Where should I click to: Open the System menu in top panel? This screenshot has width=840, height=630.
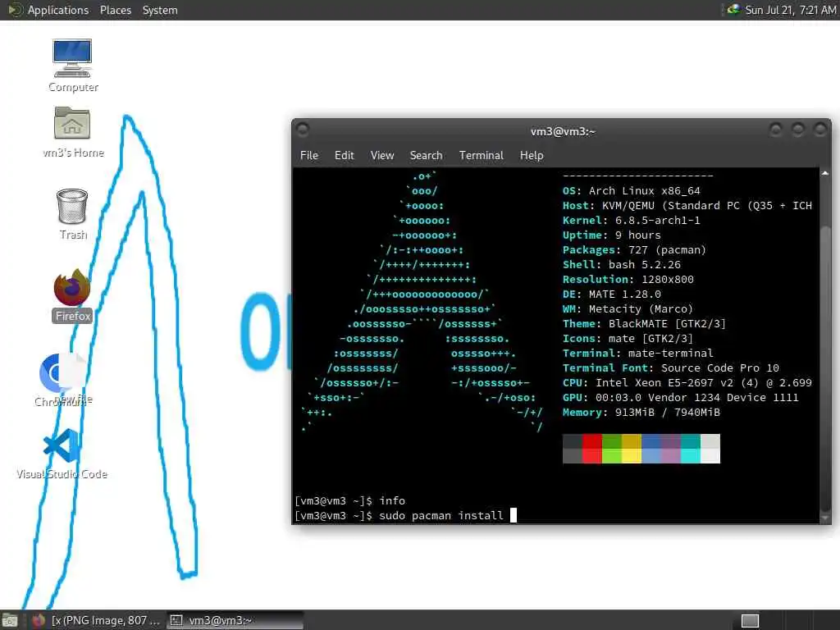[x=160, y=10]
